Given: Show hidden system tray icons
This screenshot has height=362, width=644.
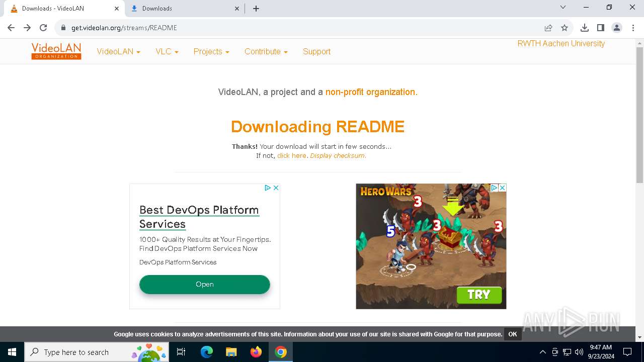Looking at the screenshot, I should point(542,352).
